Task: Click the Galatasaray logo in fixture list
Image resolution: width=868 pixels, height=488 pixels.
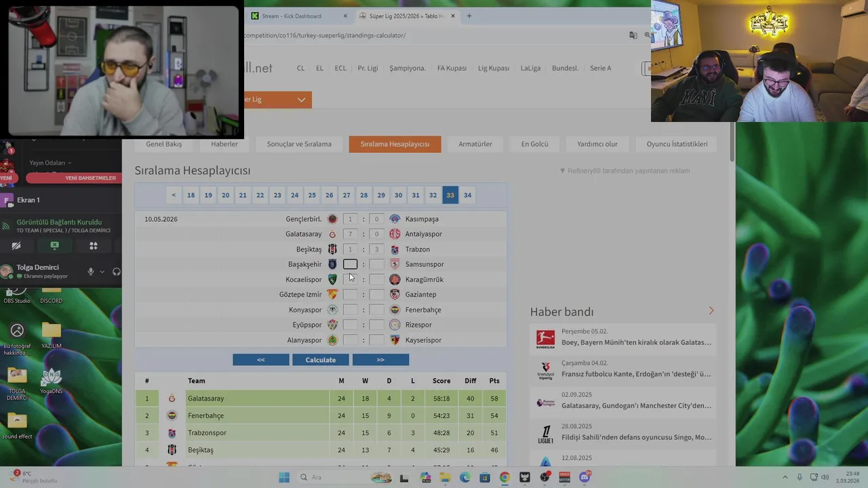Action: 332,234
